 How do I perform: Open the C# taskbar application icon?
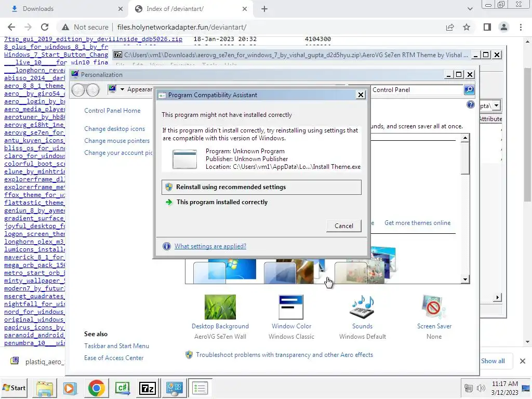pos(122,388)
